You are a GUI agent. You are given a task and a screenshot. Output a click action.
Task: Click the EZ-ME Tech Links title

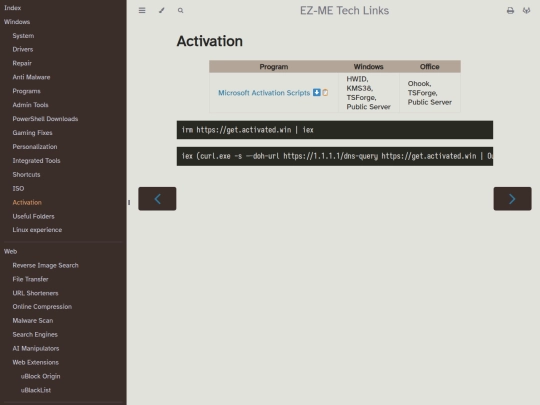click(344, 11)
